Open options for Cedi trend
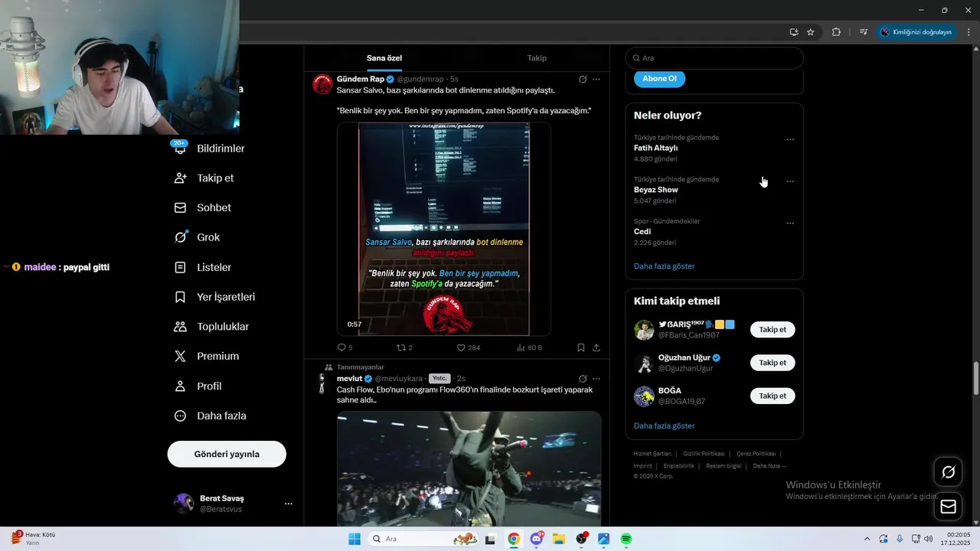Screen dimensions: 980x551 click(x=790, y=223)
